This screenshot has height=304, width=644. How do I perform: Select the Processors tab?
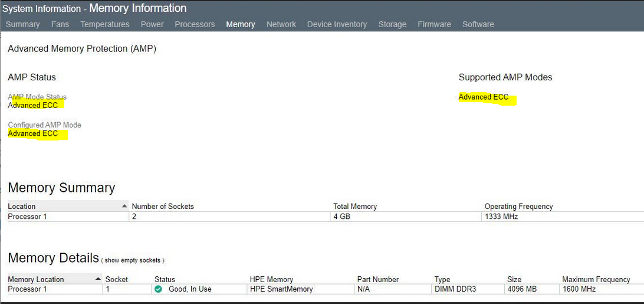tap(195, 24)
